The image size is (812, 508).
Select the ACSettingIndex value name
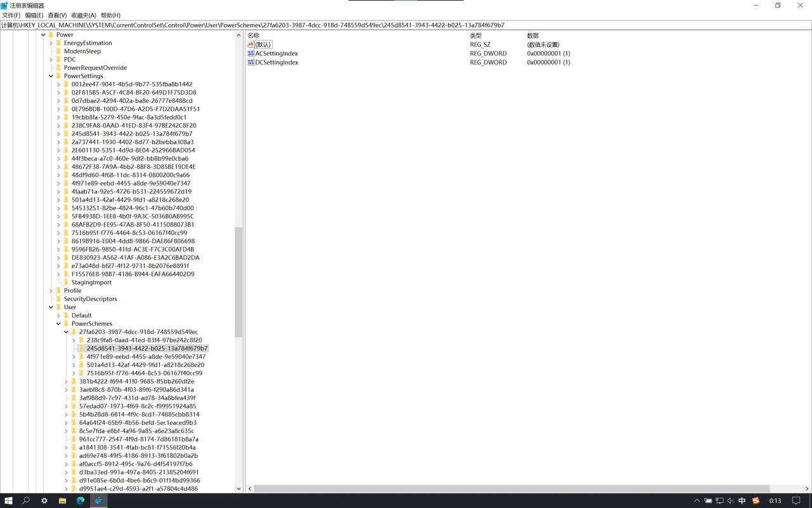pos(277,53)
